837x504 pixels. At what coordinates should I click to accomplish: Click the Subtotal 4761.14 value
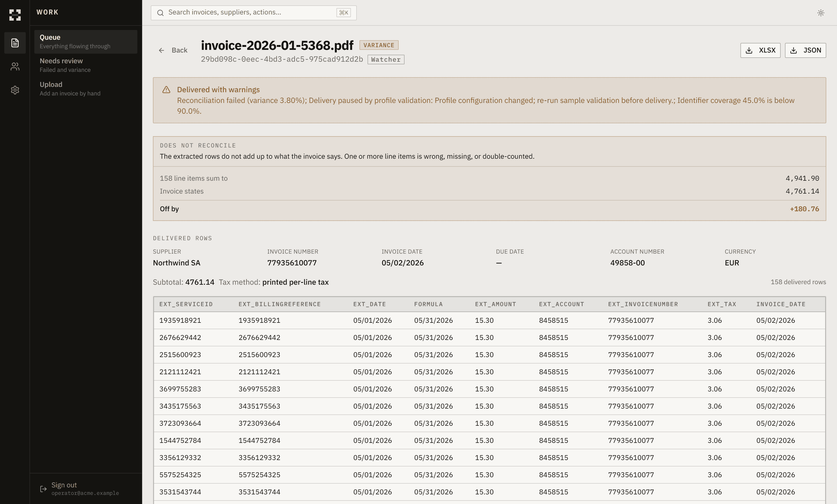pos(200,282)
